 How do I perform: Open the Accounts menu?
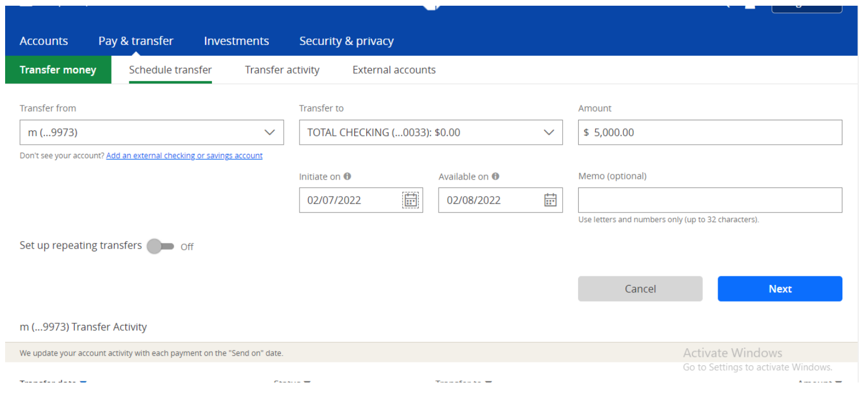pos(44,41)
